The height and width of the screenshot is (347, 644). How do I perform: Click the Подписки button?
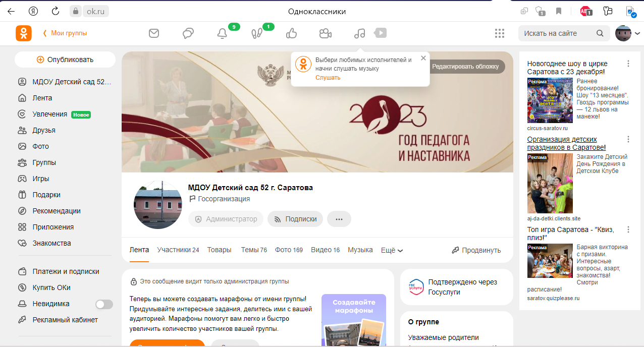[x=295, y=219]
